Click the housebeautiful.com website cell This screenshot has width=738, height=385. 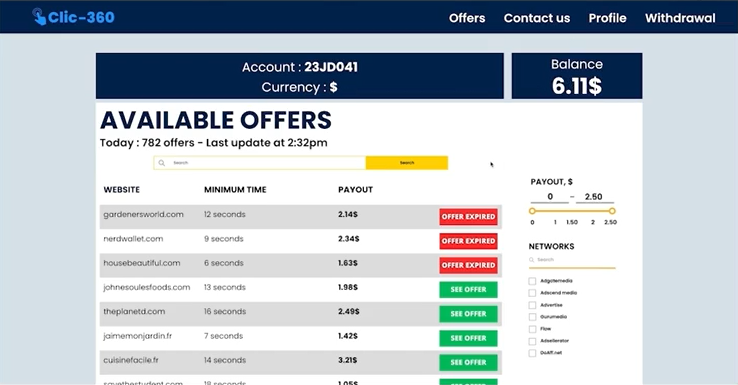[x=142, y=263]
